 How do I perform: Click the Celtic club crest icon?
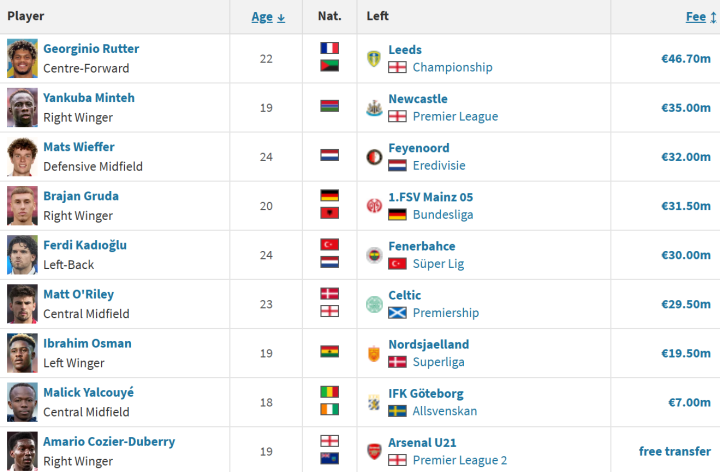point(374,303)
